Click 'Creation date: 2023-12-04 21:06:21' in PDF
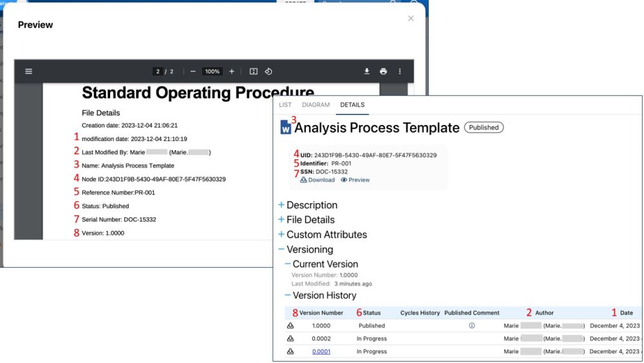The height and width of the screenshot is (363, 644). click(129, 125)
